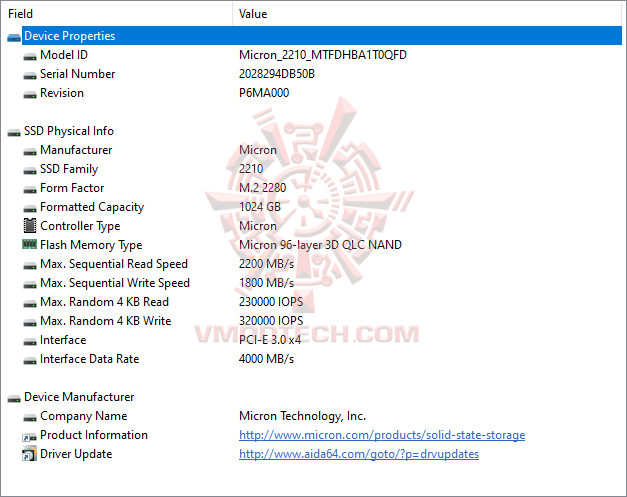The image size is (627, 497).
Task: Select the Device Properties group row
Action: pyautogui.click(x=322, y=36)
